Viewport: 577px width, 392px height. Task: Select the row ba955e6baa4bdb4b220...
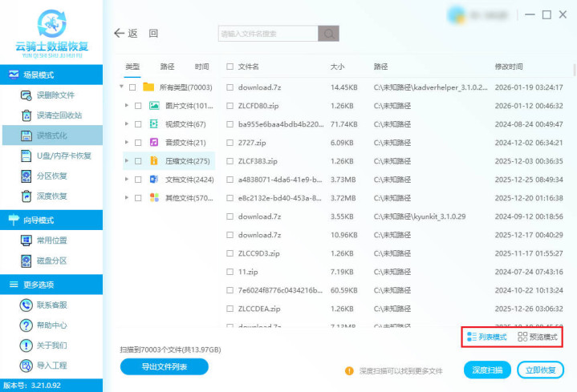tap(395, 124)
